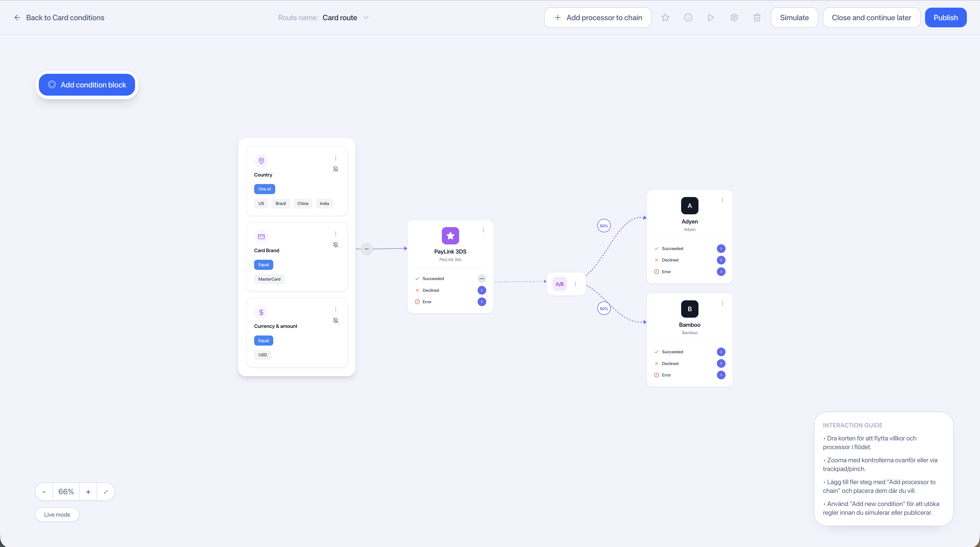Click the A/B split test node

[x=560, y=284]
